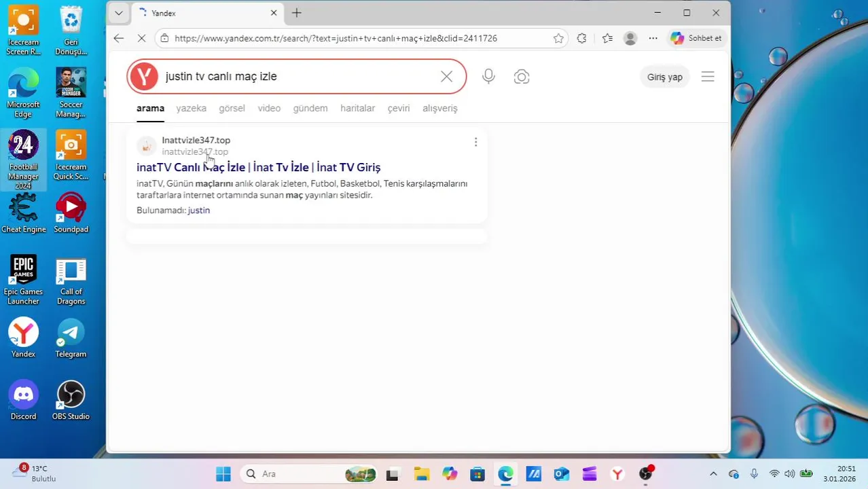Screen dimensions: 868x489
Task: Open Yandex browser from taskbar
Action: [617, 474]
